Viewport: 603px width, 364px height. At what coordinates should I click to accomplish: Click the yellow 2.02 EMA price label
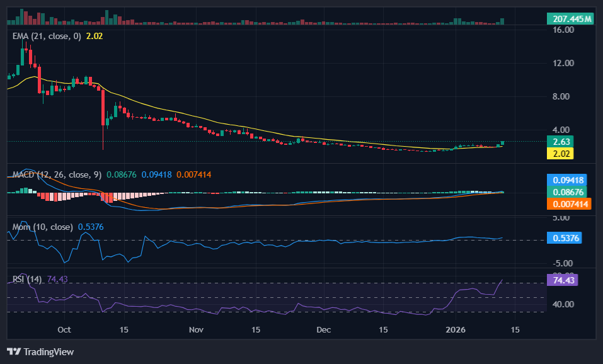pyautogui.click(x=560, y=152)
